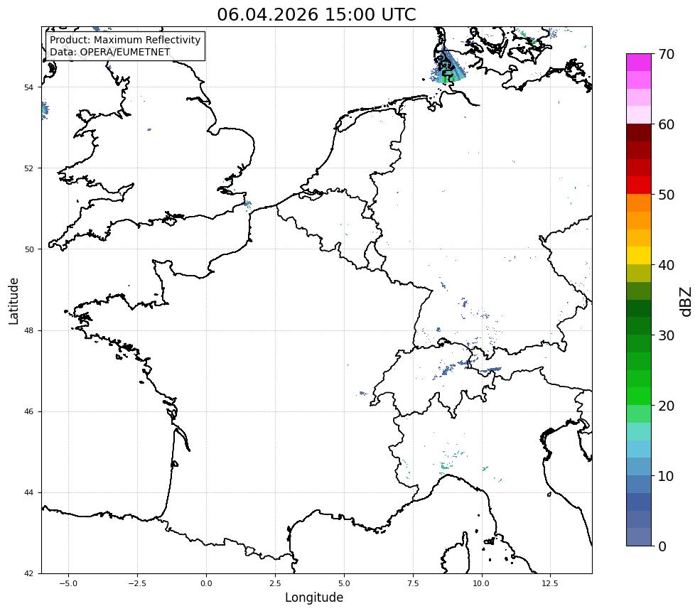The image size is (700, 611).
Task: Click the Latitude axis label
Action: (14, 301)
